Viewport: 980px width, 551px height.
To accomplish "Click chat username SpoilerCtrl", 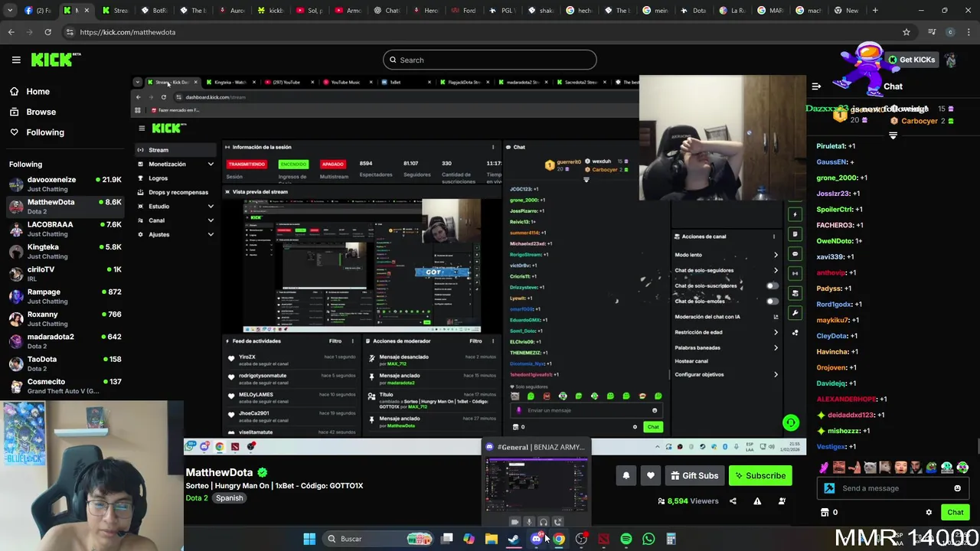I will (x=835, y=209).
